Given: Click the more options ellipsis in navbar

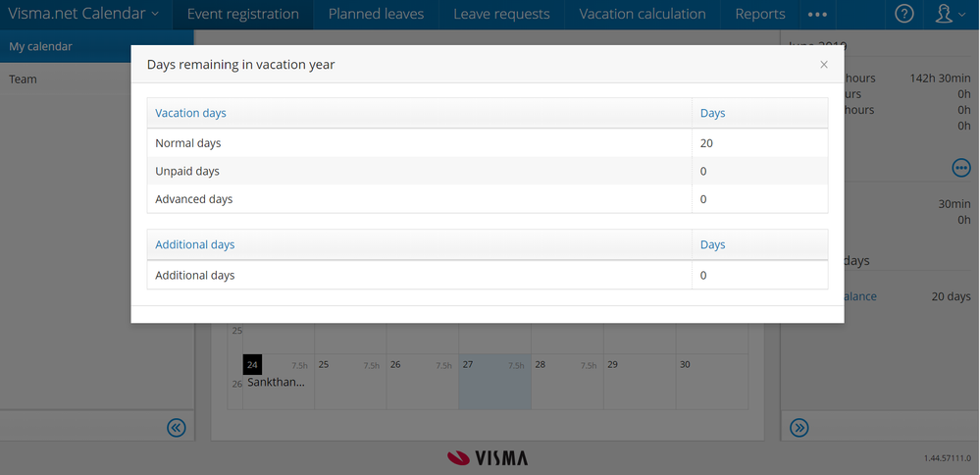Looking at the screenshot, I should [817, 15].
